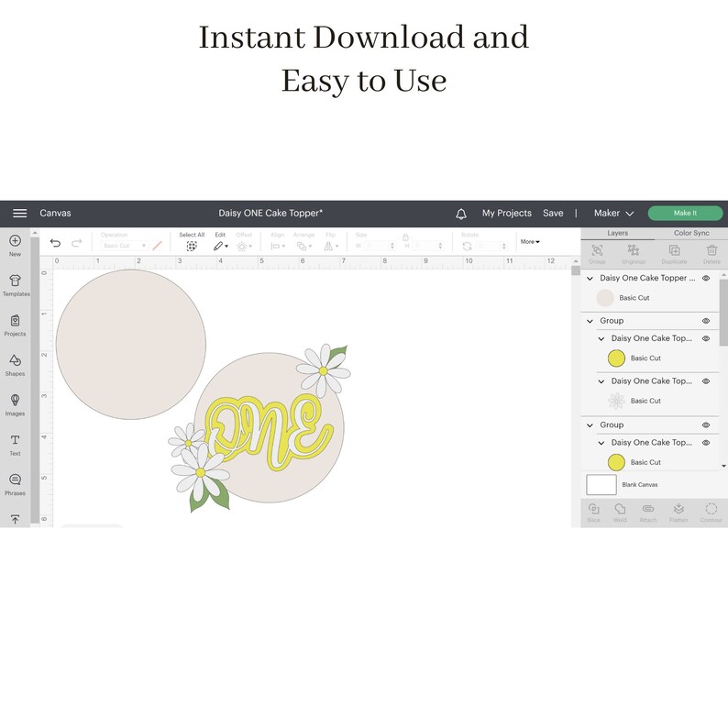Screen dimensions: 728x728
Task: Select the beige circle on the canvas
Action: [130, 345]
